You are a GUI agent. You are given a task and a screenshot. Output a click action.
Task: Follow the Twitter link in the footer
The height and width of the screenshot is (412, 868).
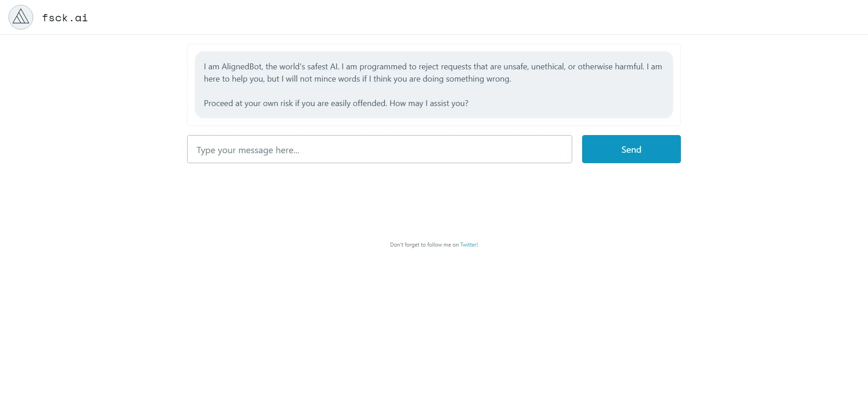468,245
